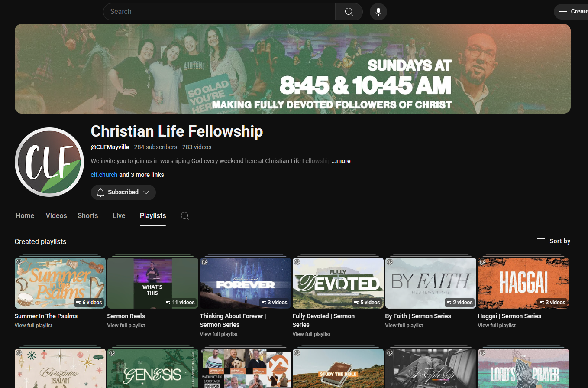Activate voice search microphone
The width and height of the screenshot is (588, 388).
pos(378,12)
